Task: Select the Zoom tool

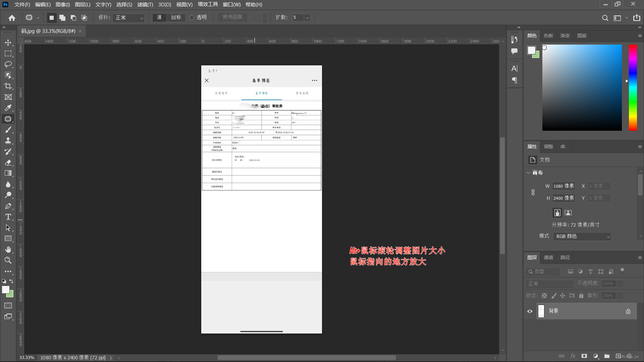Action: click(8, 260)
